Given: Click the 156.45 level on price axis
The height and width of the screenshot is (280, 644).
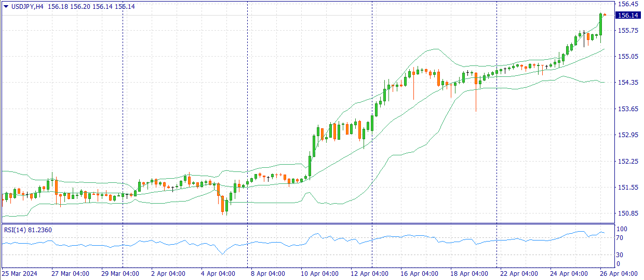Looking at the screenshot, I should click(x=626, y=4).
